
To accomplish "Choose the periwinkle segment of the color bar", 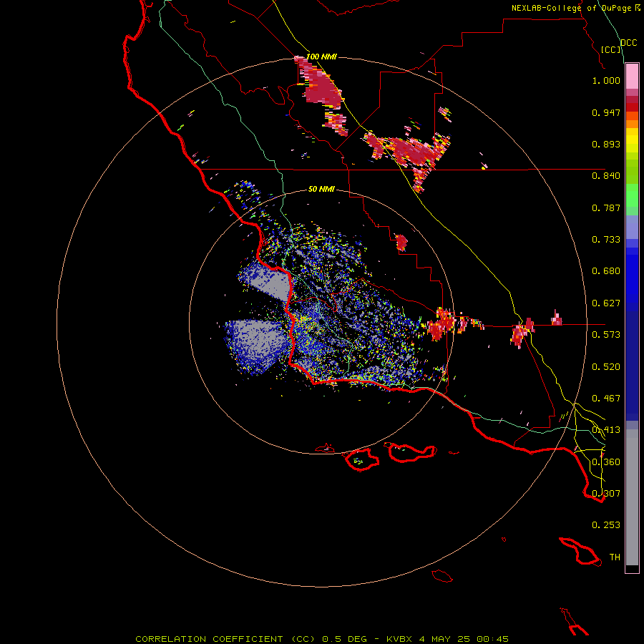I will tap(632, 227).
